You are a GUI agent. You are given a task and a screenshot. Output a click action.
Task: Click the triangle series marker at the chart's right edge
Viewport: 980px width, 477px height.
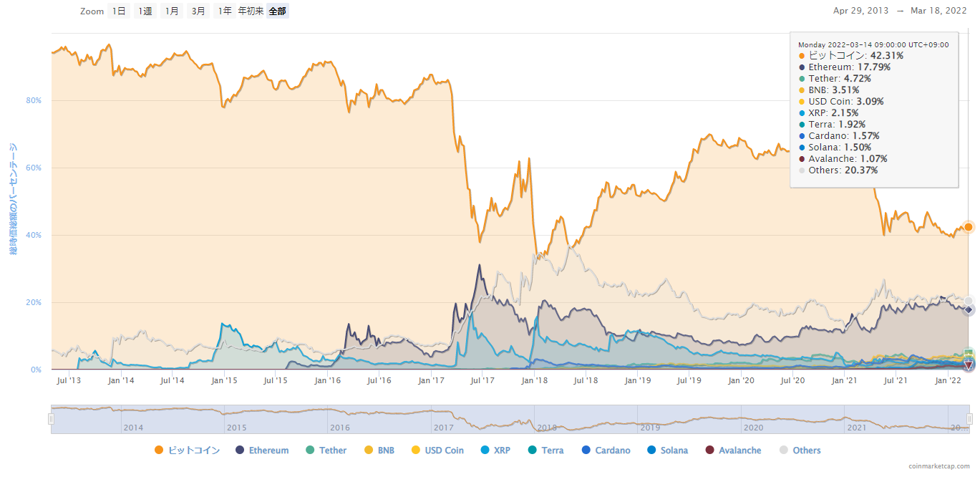(967, 365)
